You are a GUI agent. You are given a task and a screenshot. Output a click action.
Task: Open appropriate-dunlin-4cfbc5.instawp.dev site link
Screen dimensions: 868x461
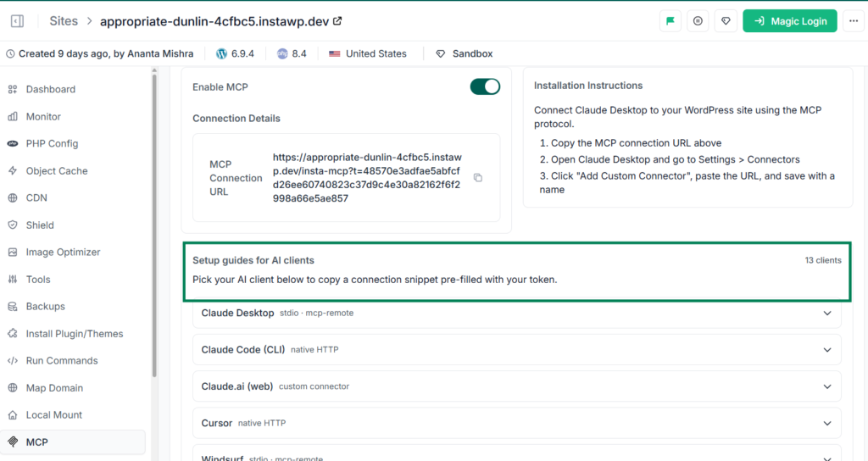[214, 21]
